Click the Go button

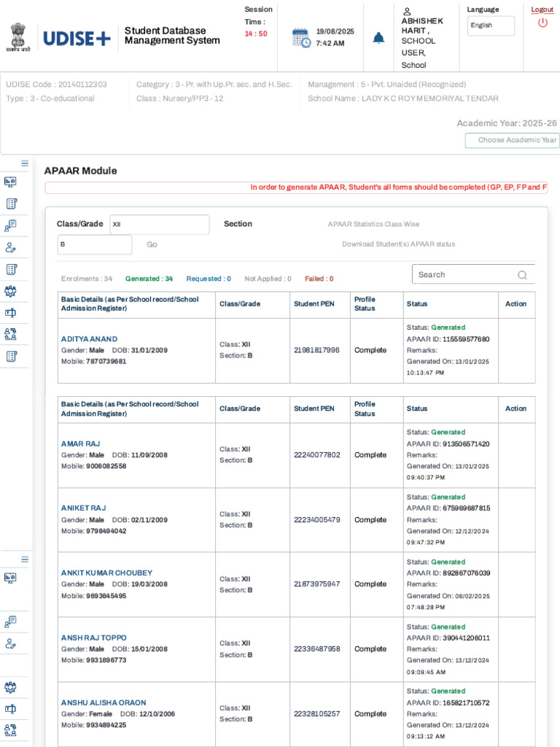pos(152,244)
